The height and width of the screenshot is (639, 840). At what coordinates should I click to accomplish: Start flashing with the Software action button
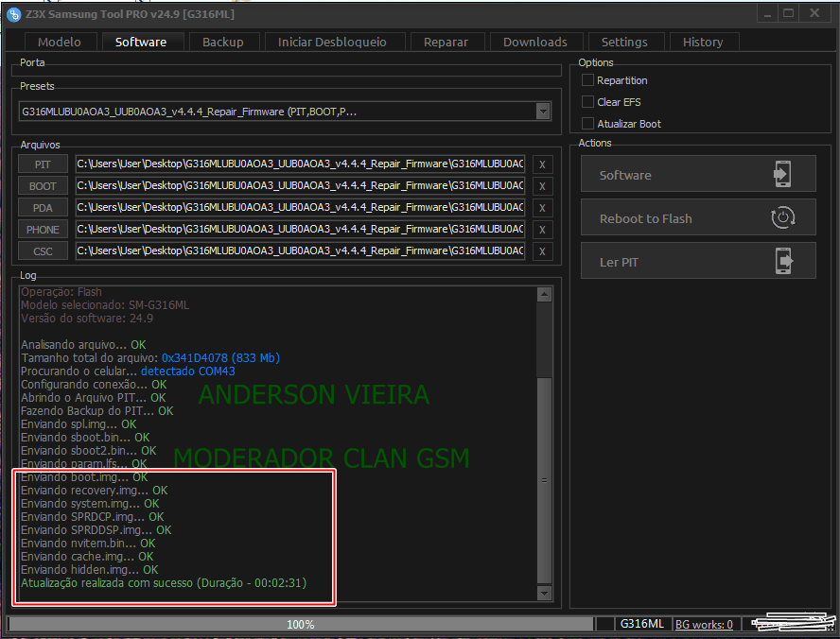698,174
